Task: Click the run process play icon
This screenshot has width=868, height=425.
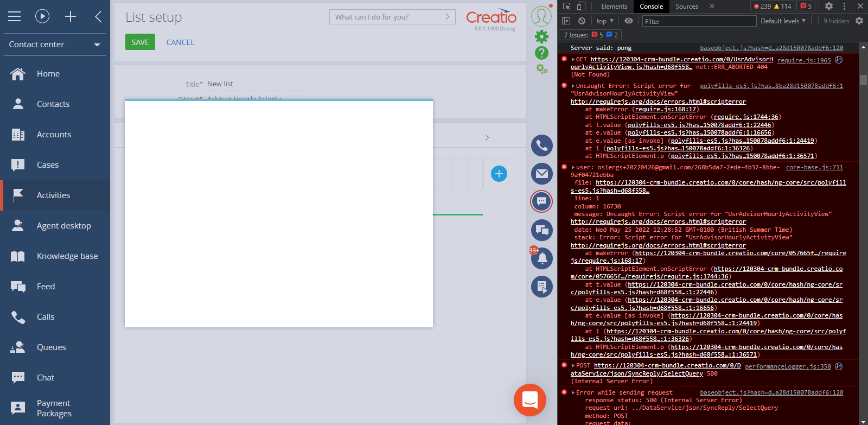Action: 42,16
